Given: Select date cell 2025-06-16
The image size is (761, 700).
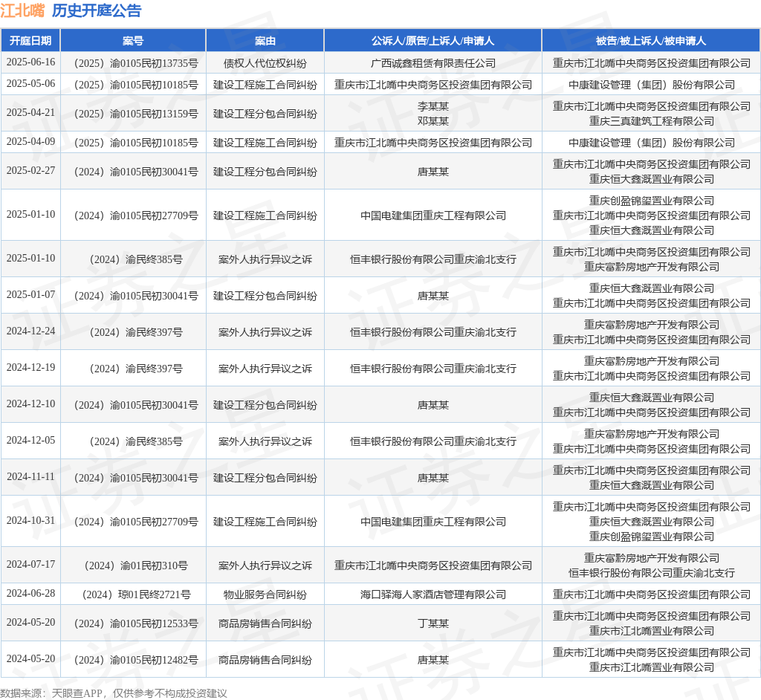Looking at the screenshot, I should [x=30, y=62].
